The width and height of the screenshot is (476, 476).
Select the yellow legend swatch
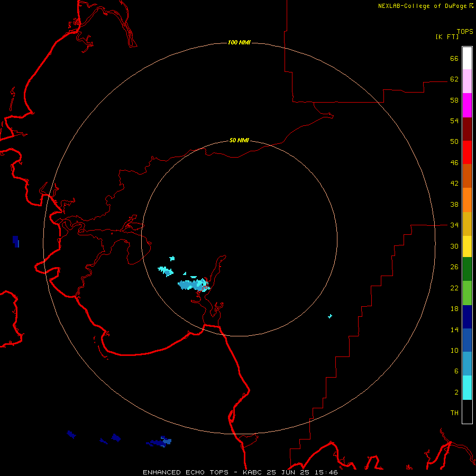(467, 246)
